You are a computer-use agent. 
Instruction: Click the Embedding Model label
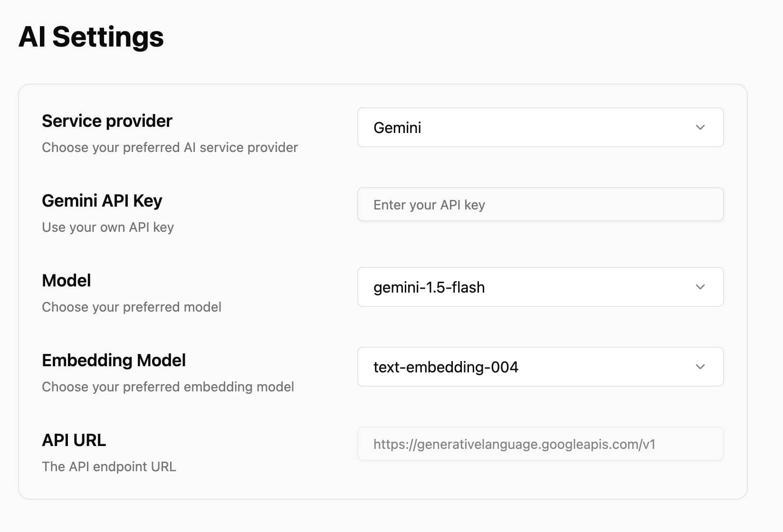[x=114, y=361]
